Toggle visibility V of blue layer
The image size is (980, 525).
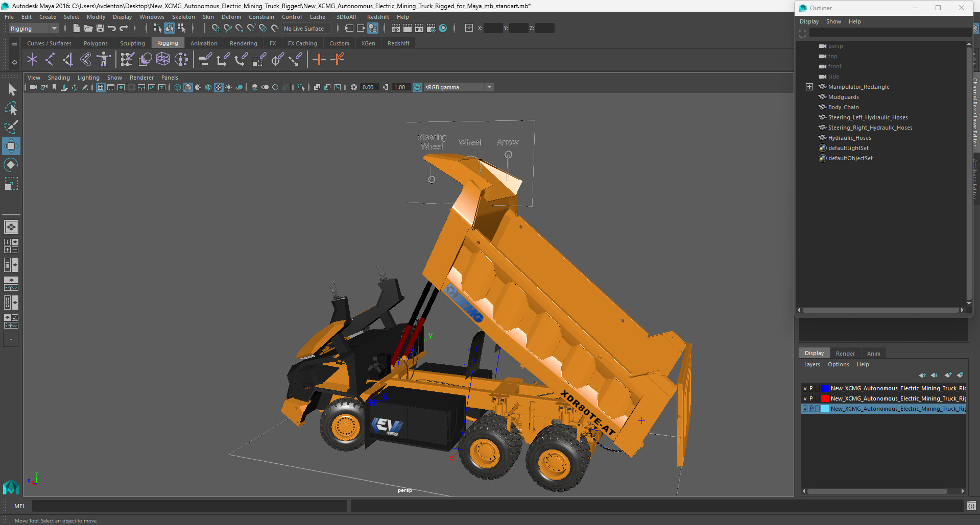coord(805,389)
